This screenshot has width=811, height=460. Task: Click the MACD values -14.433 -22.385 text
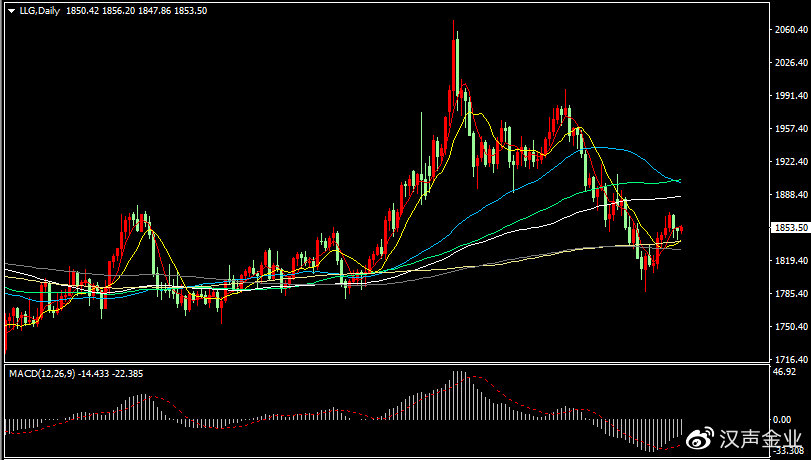(x=111, y=374)
